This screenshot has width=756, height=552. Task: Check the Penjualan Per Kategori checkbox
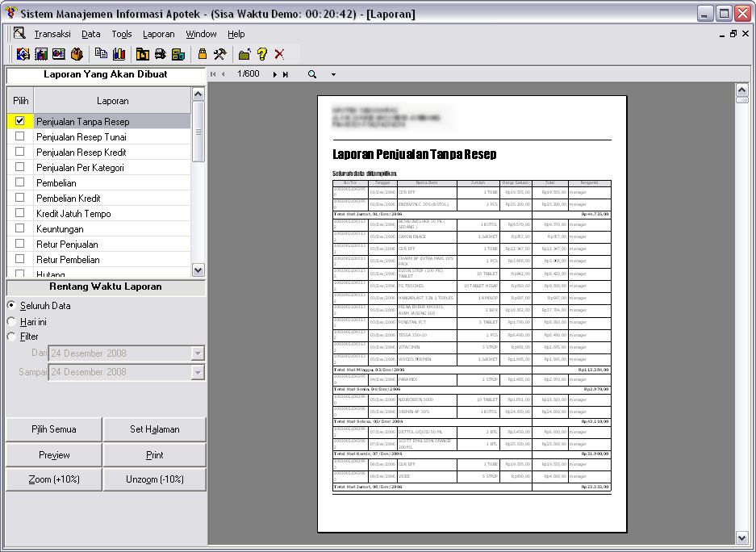(x=20, y=167)
